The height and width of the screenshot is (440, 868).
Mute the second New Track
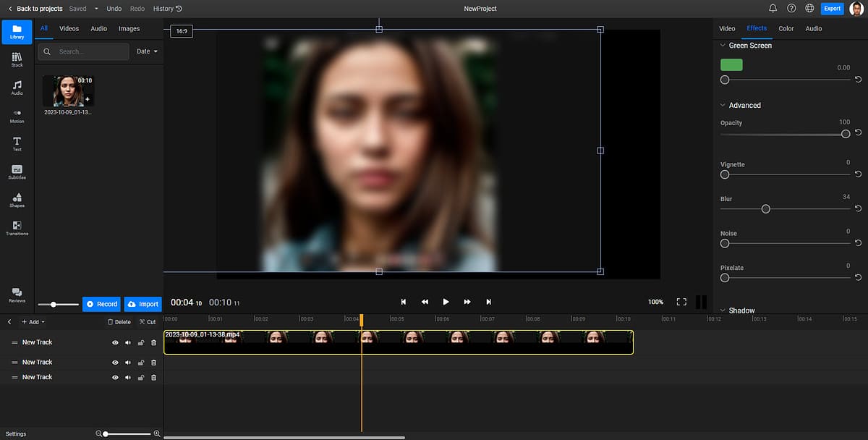(128, 363)
